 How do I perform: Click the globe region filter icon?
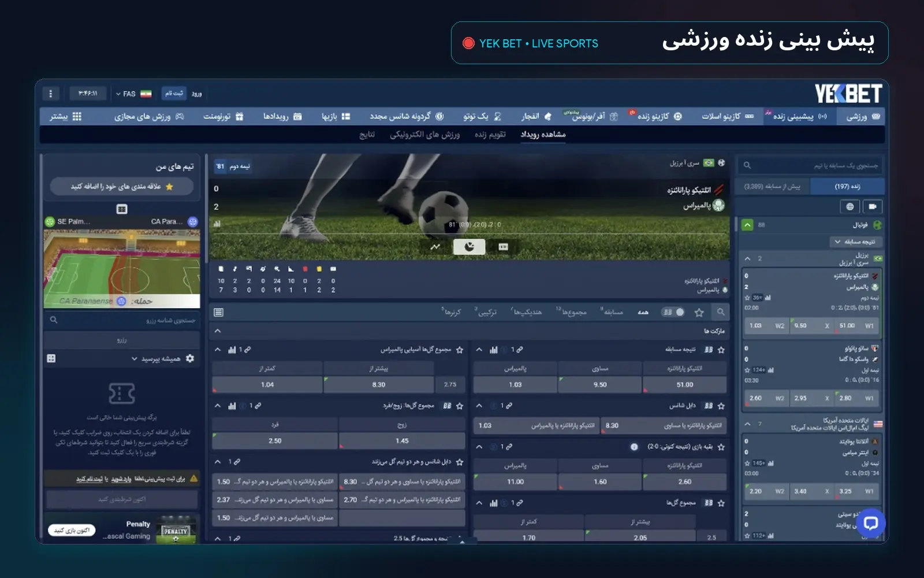click(850, 206)
